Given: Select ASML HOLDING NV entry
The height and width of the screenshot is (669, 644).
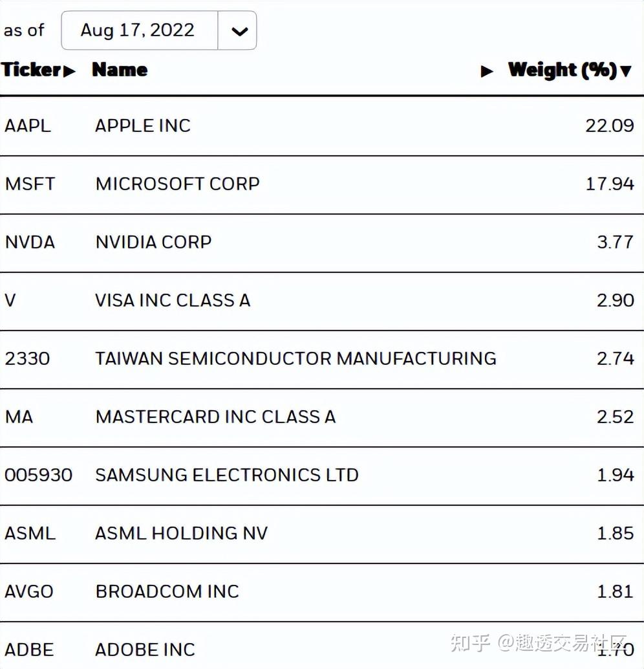Looking at the screenshot, I should coord(181,533).
